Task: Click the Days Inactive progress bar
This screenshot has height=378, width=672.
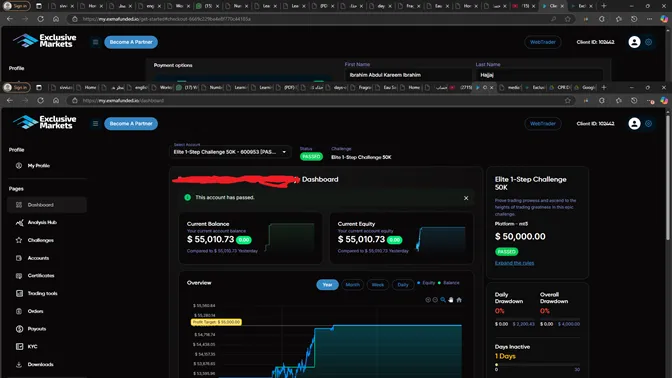Action: click(537, 365)
